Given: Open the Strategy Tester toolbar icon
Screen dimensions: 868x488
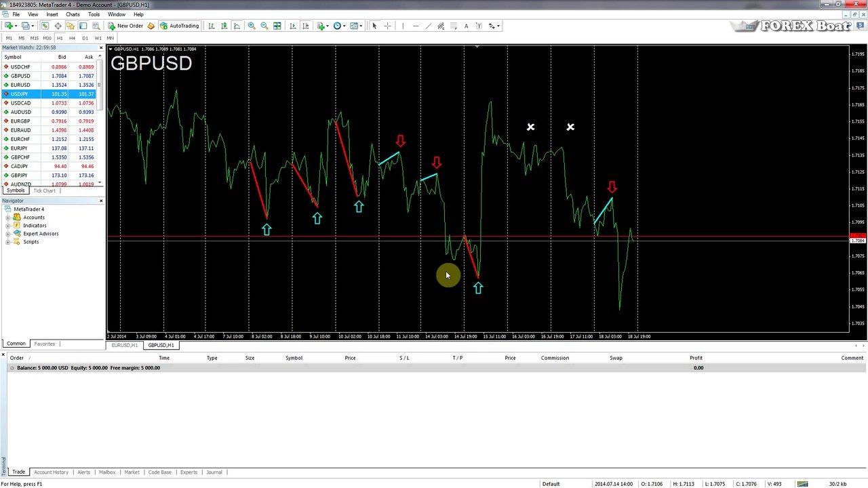Looking at the screenshot, I should (96, 26).
